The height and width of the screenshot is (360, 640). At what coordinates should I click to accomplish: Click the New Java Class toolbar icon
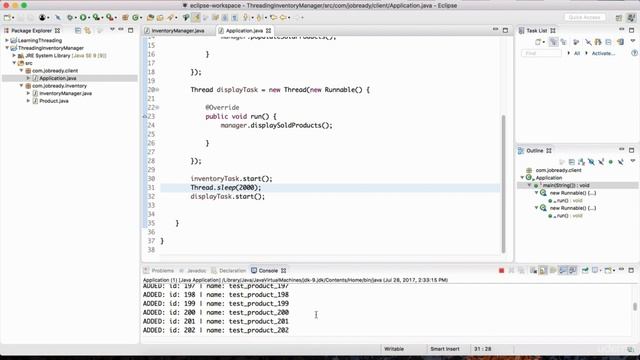point(136,18)
